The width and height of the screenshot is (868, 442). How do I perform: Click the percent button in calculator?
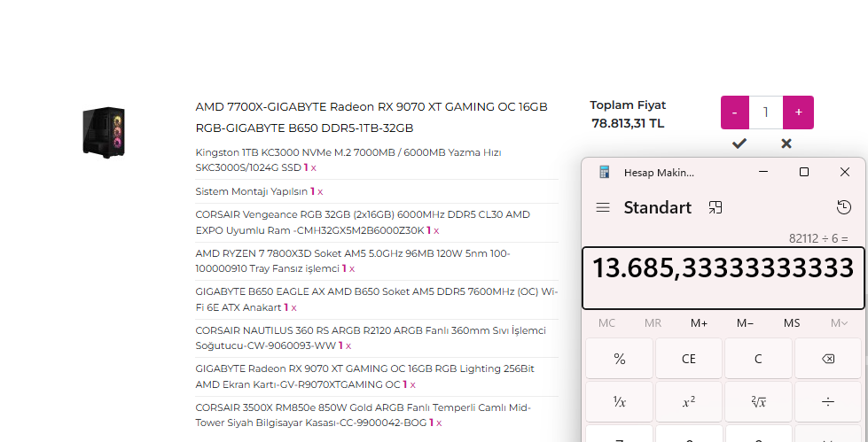[620, 359]
